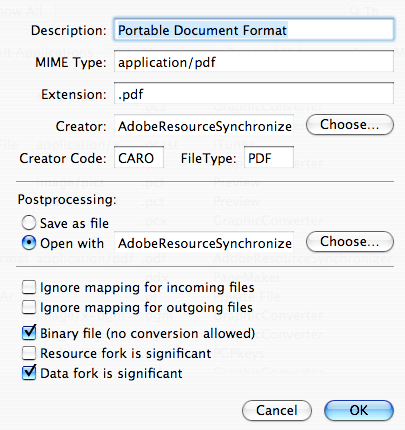Click the FileType field showing PDF
The height and width of the screenshot is (430, 405).
[269, 158]
